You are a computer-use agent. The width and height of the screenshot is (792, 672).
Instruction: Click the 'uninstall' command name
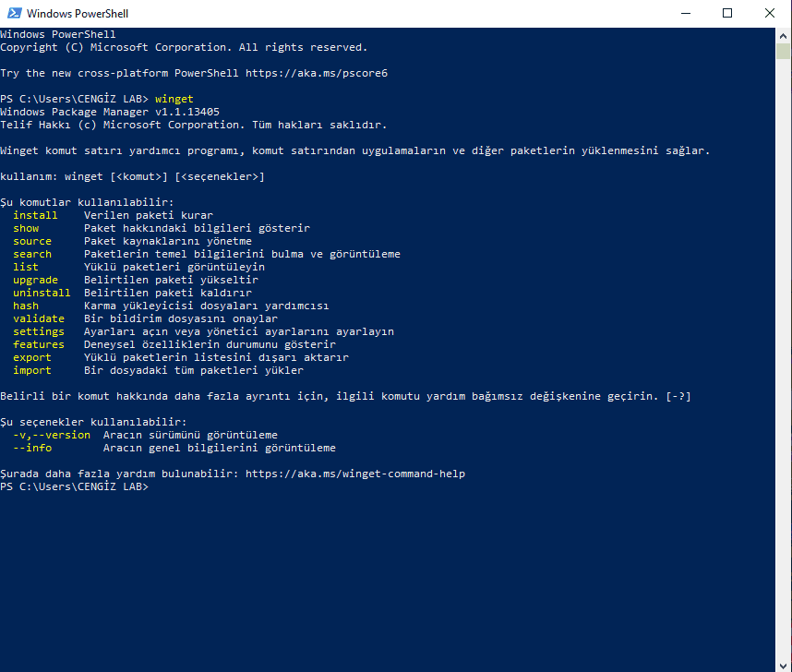pos(42,293)
